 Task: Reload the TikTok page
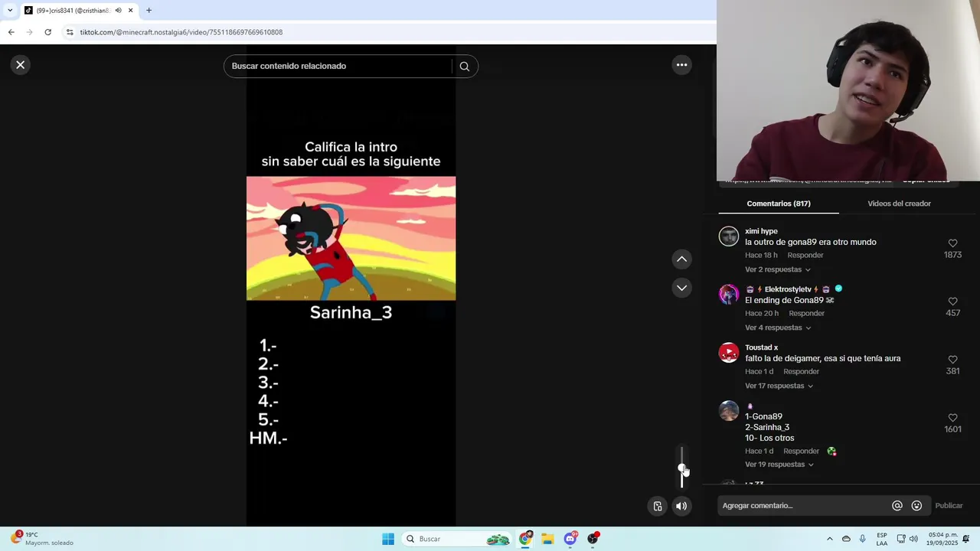[x=47, y=32]
